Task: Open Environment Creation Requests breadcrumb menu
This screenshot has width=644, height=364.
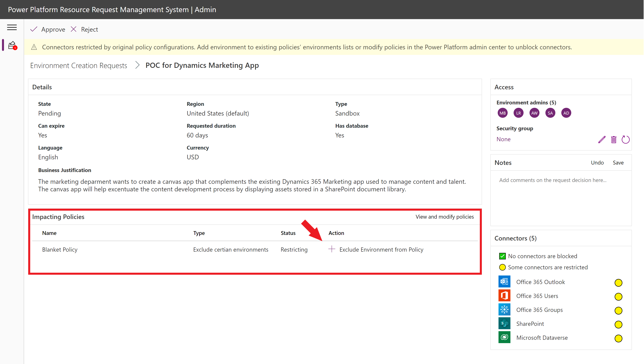Action: (79, 65)
